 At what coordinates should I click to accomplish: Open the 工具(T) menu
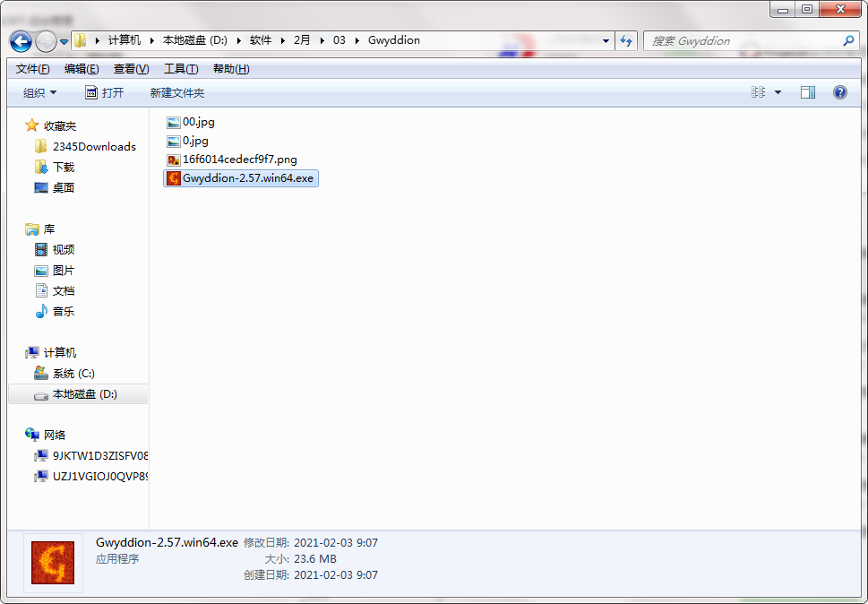tap(180, 69)
